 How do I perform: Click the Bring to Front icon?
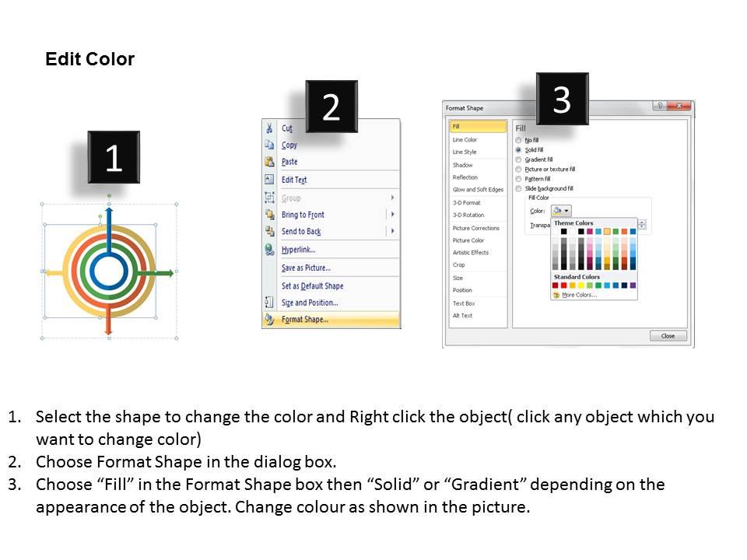click(269, 215)
